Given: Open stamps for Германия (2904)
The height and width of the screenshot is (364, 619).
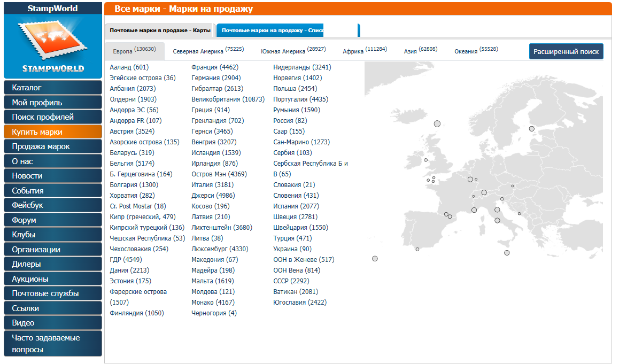Looking at the screenshot, I should pos(216,78).
